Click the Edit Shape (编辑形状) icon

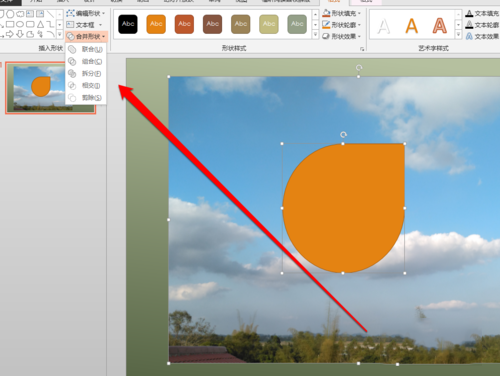point(70,13)
